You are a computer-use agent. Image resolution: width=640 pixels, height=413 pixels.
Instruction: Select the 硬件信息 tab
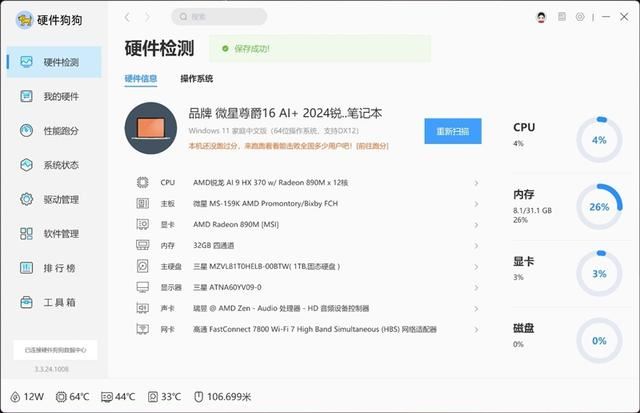[141, 78]
